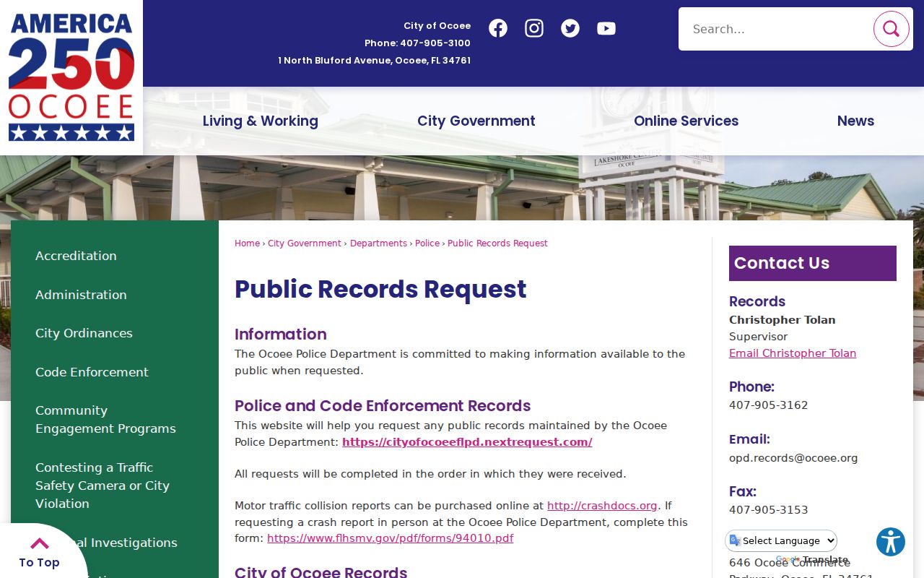924x578 pixels.
Task: Open the News menu
Action: click(x=855, y=121)
